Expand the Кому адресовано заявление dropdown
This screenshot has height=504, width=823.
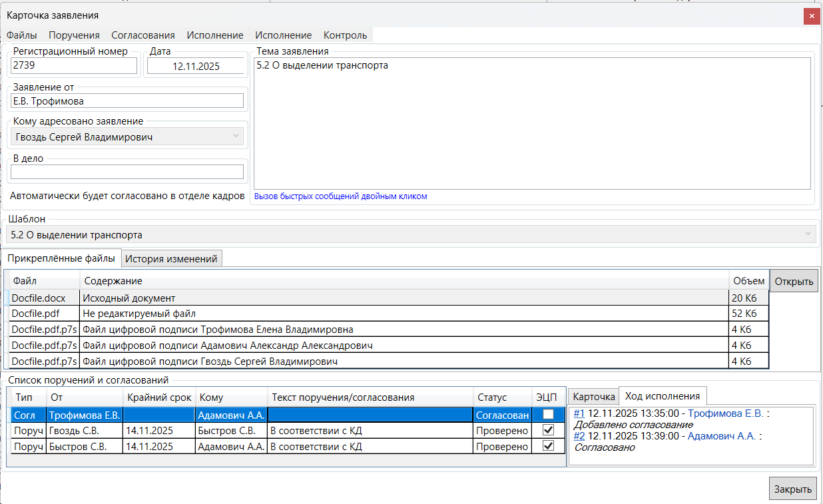[236, 137]
